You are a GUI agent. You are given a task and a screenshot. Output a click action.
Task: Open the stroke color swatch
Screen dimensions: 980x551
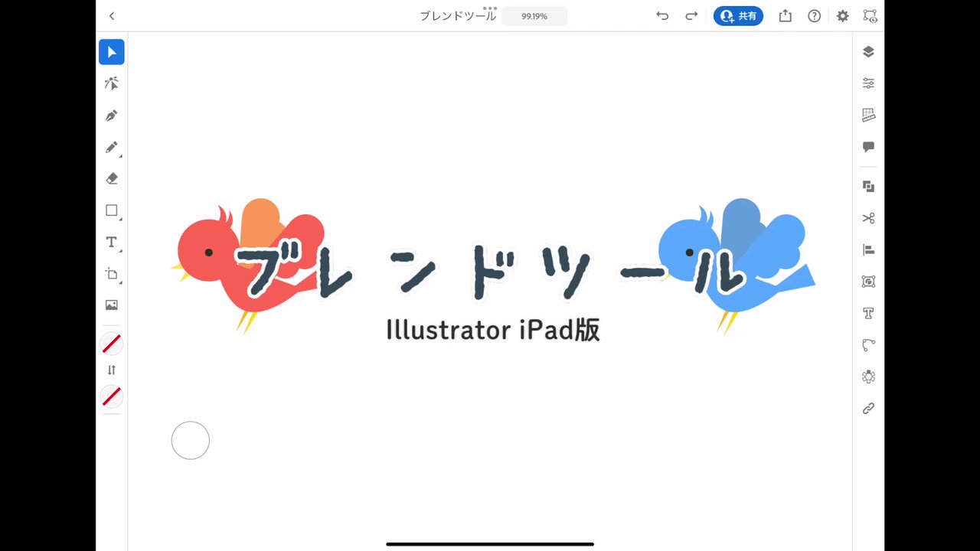(x=112, y=396)
